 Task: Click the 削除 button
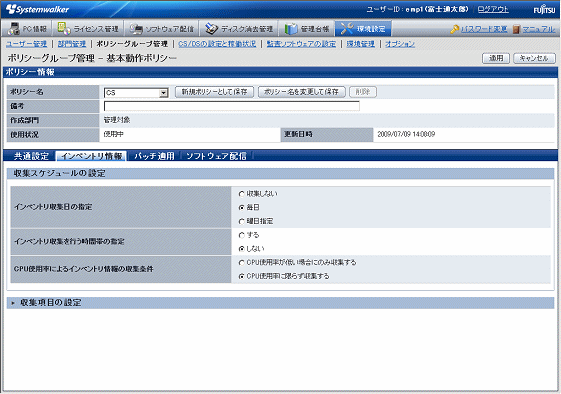click(x=363, y=92)
